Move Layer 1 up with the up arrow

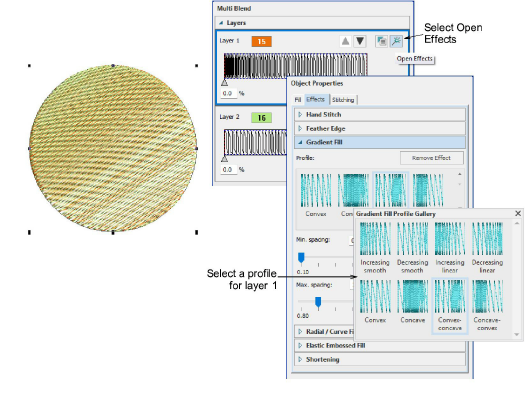point(346,41)
